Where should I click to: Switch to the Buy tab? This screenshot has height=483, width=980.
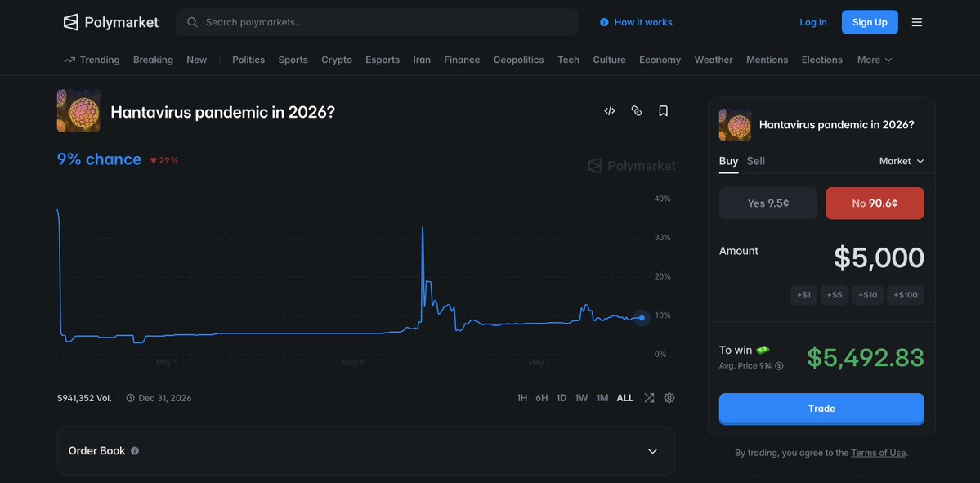pos(728,161)
